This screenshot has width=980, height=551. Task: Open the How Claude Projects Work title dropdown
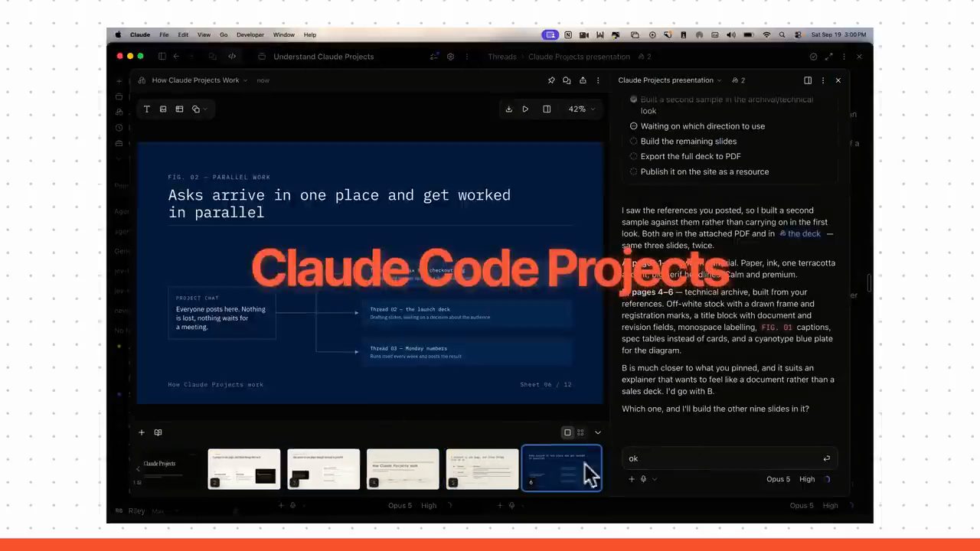(200, 80)
